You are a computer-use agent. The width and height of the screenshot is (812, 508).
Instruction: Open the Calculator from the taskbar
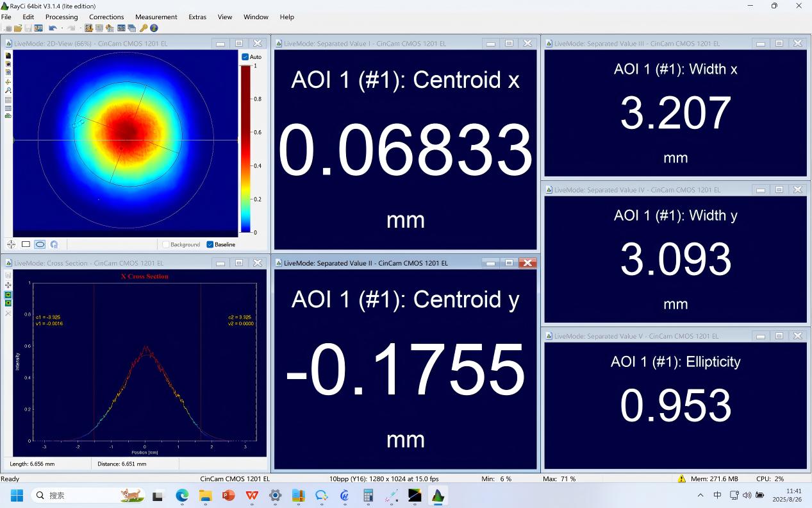click(x=368, y=495)
